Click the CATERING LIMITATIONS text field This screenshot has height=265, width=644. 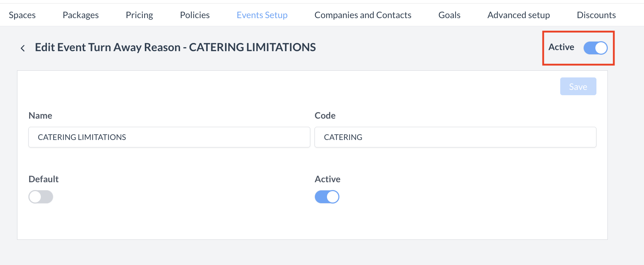coord(168,137)
